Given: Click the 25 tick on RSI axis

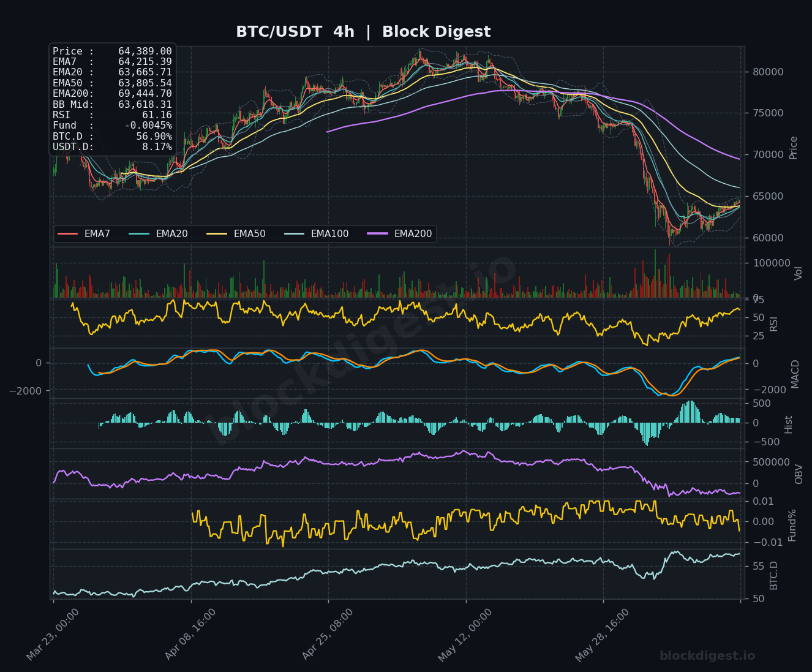Looking at the screenshot, I should pyautogui.click(x=758, y=336).
